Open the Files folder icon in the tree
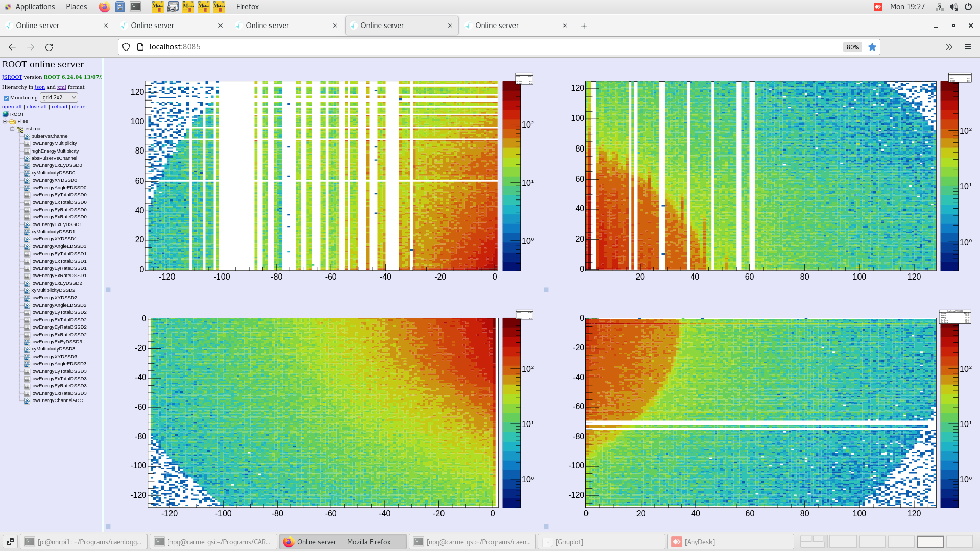This screenshot has height=551, width=980. 12,121
